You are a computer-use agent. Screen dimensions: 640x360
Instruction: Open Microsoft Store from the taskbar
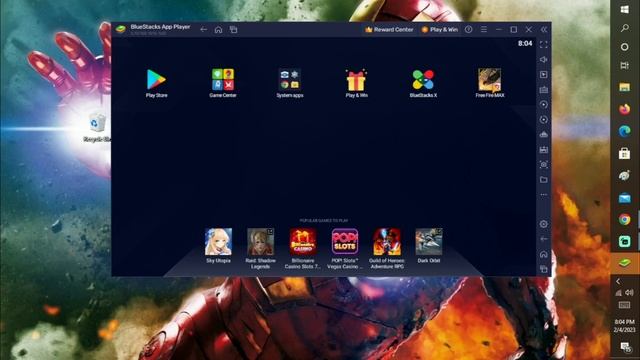coord(624,153)
